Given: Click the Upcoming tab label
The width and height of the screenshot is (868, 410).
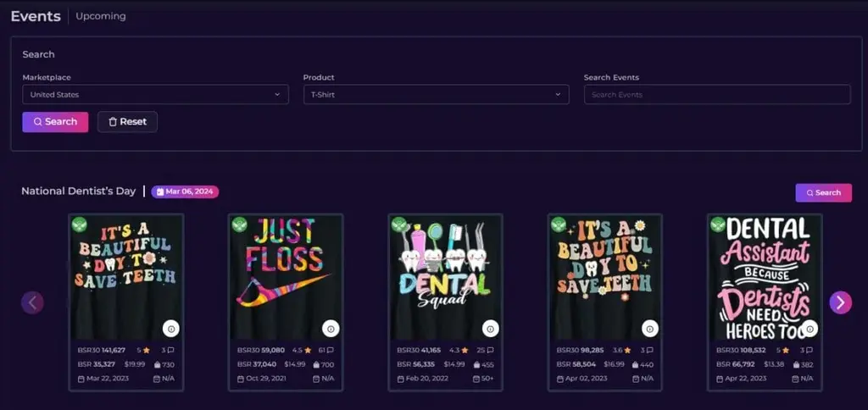Looking at the screenshot, I should point(101,16).
